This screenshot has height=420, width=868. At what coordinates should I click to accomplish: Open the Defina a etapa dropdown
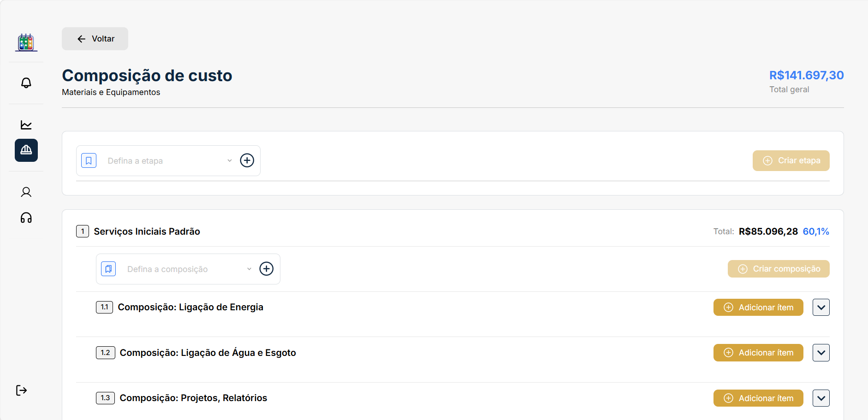point(168,161)
